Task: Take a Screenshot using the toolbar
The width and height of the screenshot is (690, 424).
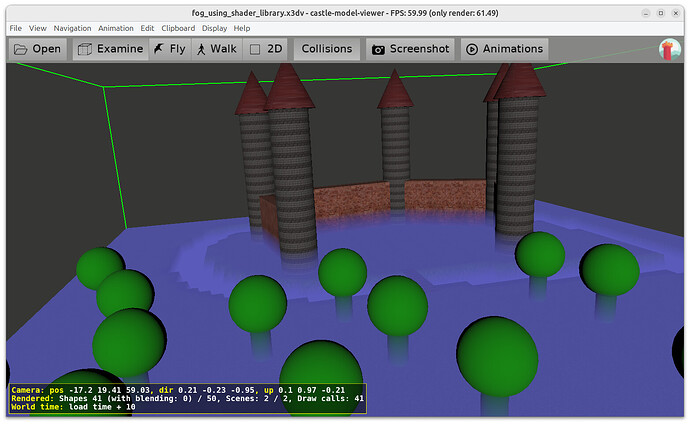Action: point(411,49)
